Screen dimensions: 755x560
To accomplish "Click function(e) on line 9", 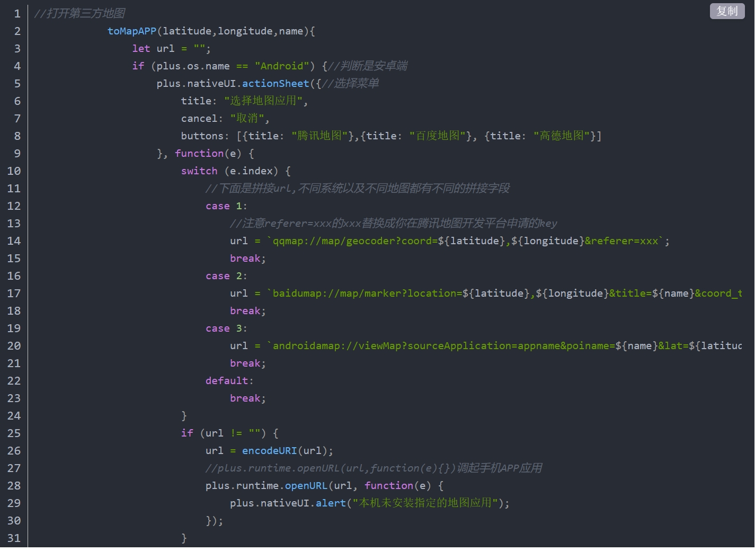I will pos(208,153).
